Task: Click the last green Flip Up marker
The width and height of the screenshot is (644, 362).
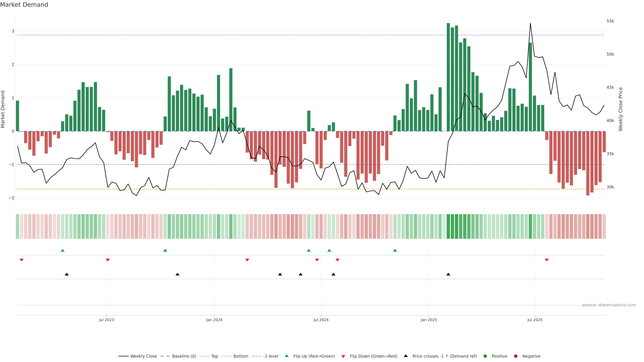Action: click(395, 251)
